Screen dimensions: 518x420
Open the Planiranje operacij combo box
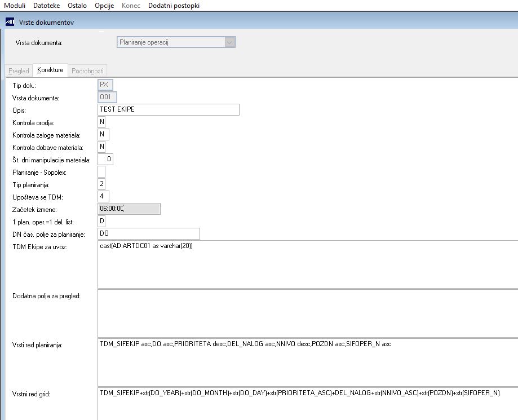pyautogui.click(x=176, y=42)
